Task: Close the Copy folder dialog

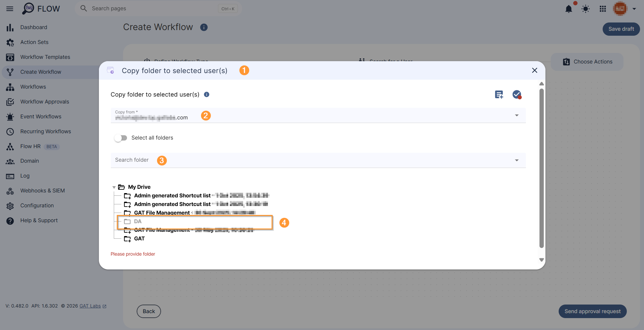Action: pyautogui.click(x=535, y=70)
